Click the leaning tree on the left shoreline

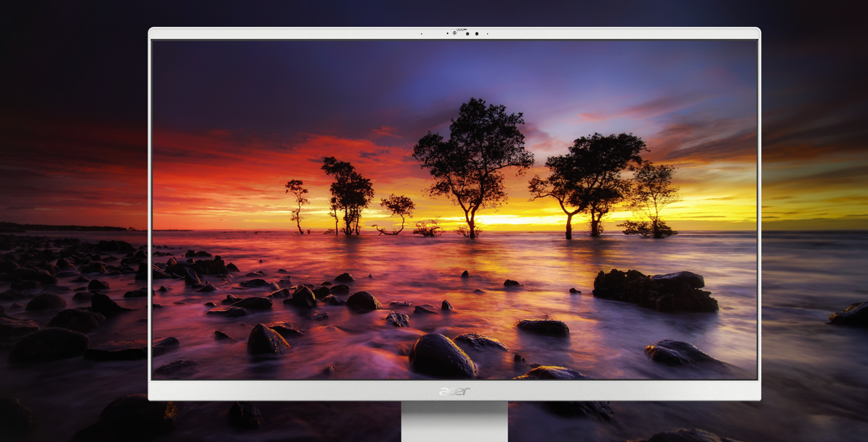[298, 200]
